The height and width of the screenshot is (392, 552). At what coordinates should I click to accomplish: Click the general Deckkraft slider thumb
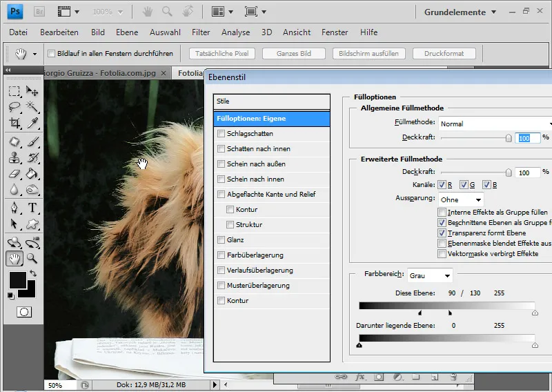[x=509, y=138]
